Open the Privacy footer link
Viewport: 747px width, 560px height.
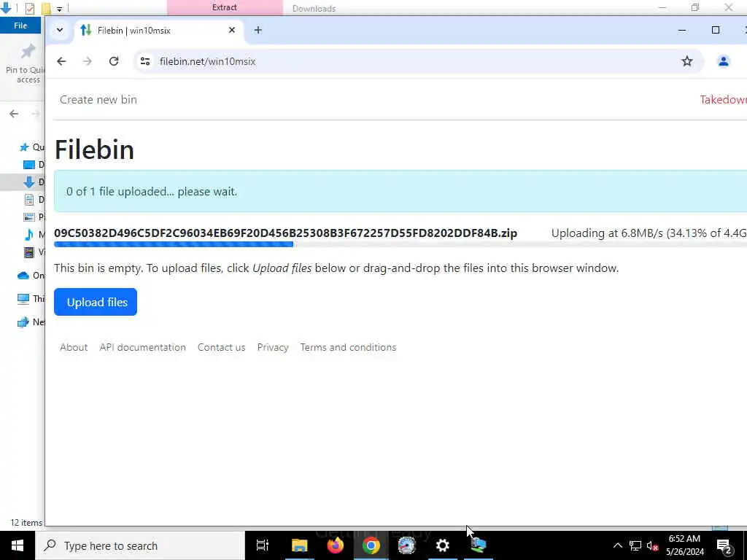[x=273, y=348]
